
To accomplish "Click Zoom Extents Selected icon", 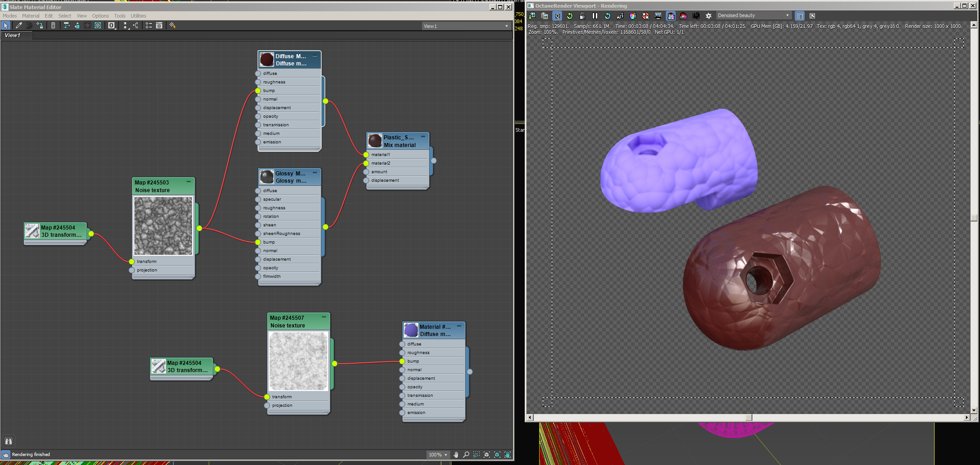I will coord(497,455).
